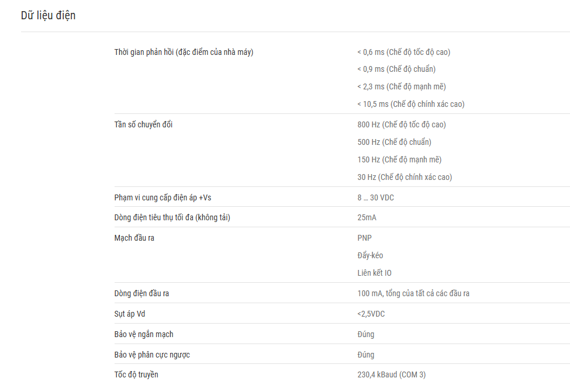Image resolution: width=570 pixels, height=392 pixels.
Task: Click the "Đẩy-kéo" output circuit entry
Action: (370, 255)
